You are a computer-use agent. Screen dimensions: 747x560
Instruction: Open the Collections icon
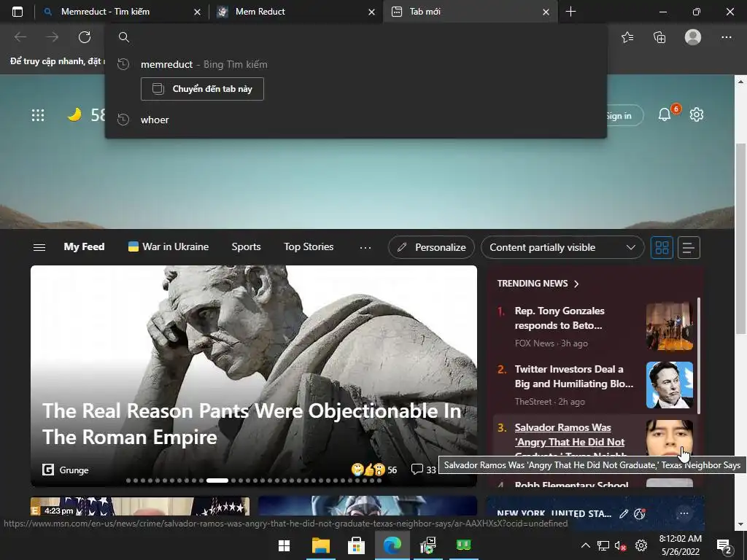(x=659, y=37)
